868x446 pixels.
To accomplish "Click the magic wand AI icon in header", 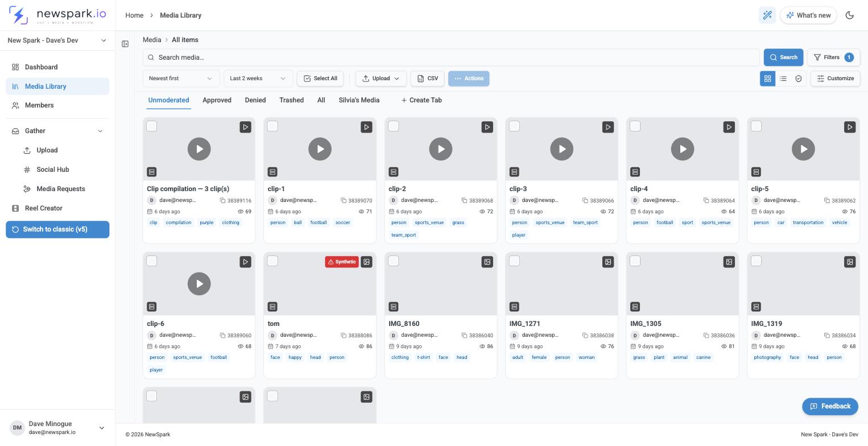I will pyautogui.click(x=767, y=15).
